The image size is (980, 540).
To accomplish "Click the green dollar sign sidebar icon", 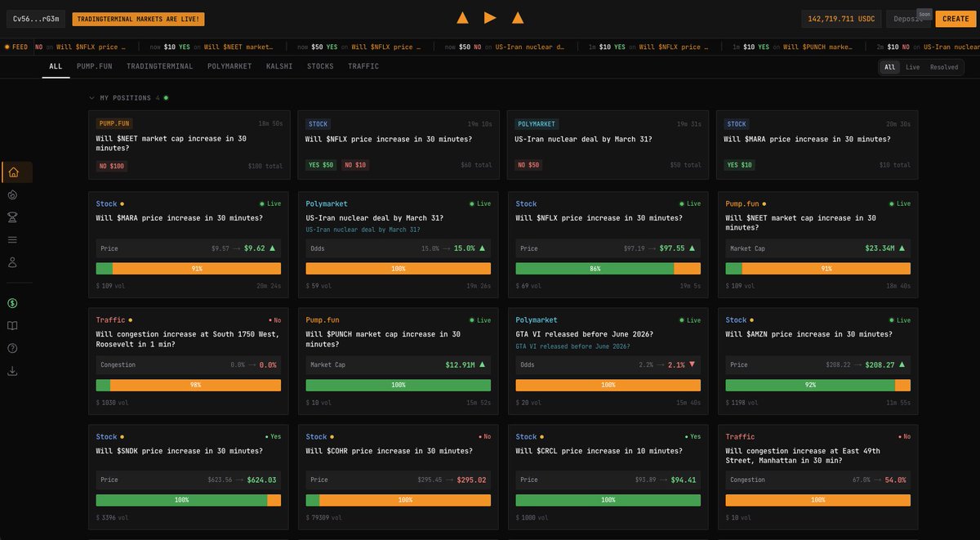I will [x=12, y=303].
